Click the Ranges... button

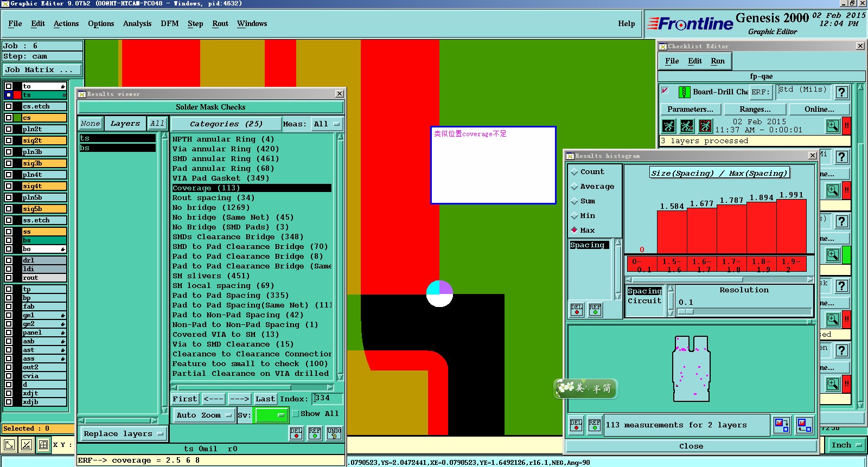click(x=755, y=110)
